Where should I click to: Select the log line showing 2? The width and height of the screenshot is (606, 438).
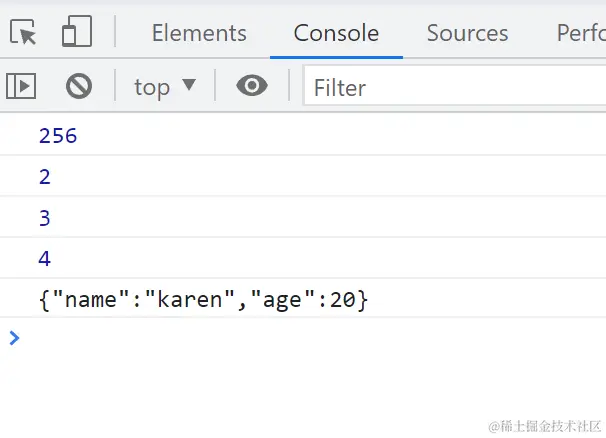[45, 177]
